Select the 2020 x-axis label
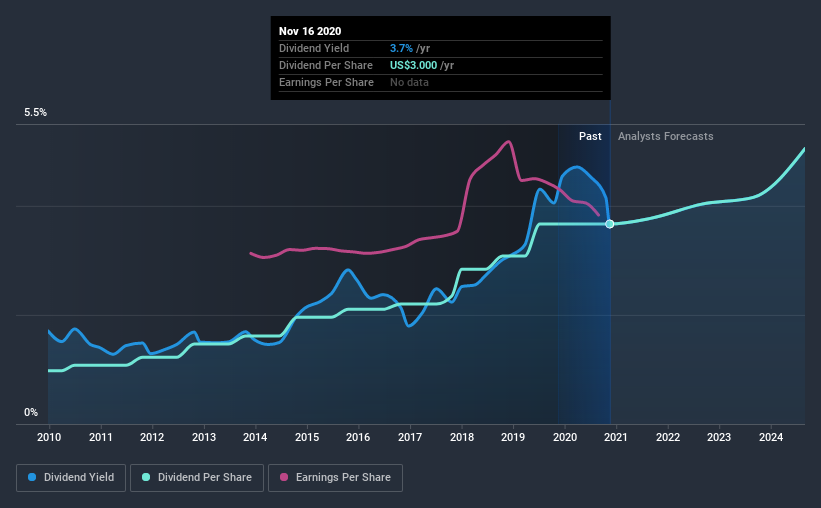 coord(565,437)
